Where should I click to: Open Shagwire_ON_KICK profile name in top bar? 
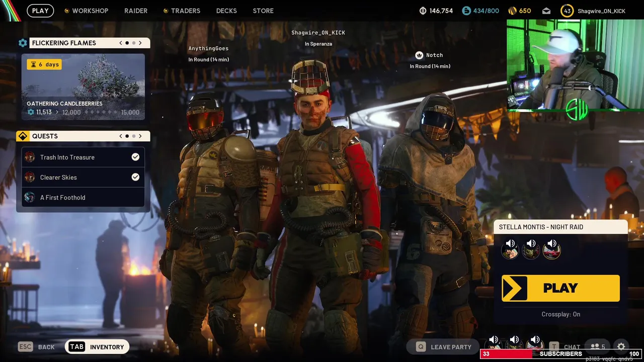(601, 11)
